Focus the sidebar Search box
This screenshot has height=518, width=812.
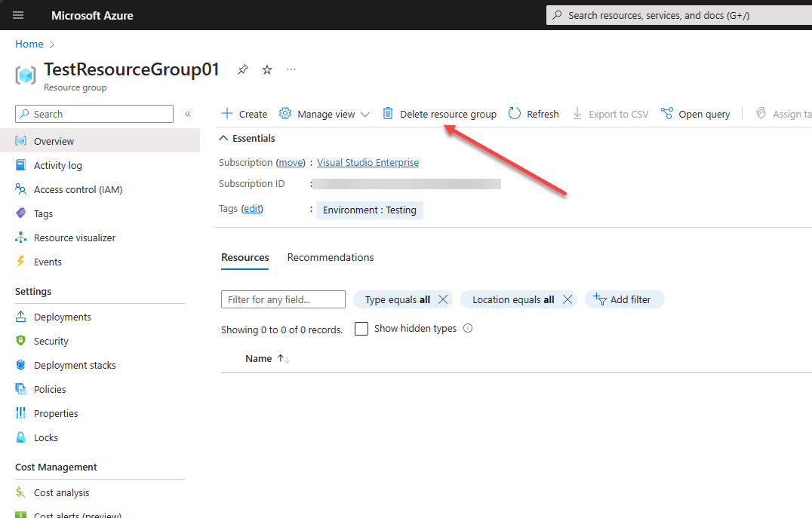tap(94, 114)
